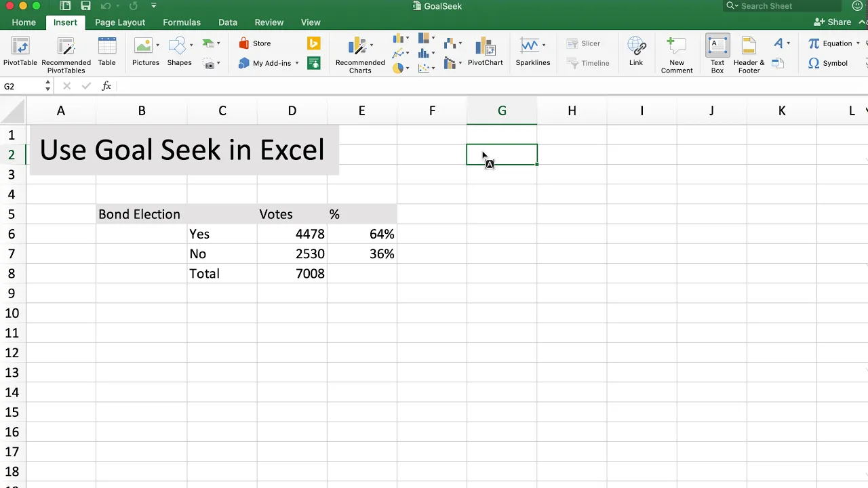Open the Sparklines dropdown arrow
868x488 pixels.
tap(544, 45)
